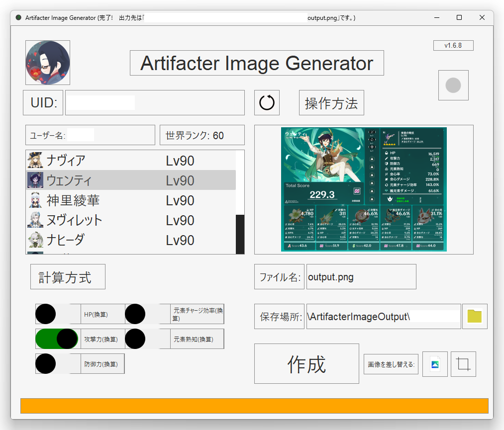Click the replace image picture icon
Viewport: 504px width, 430px height.
[435, 364]
